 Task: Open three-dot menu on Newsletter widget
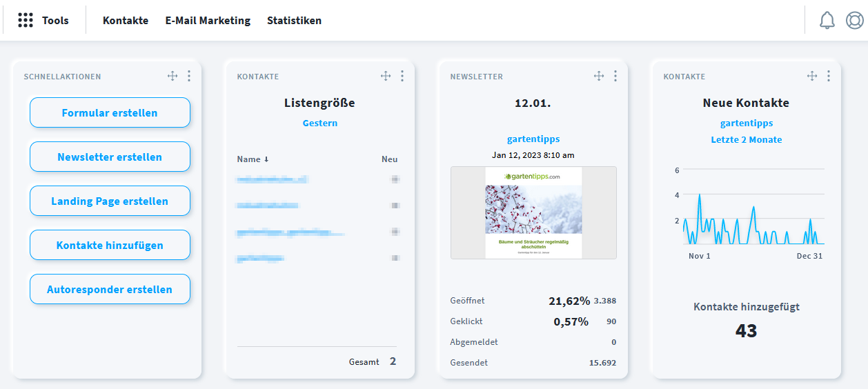[615, 76]
